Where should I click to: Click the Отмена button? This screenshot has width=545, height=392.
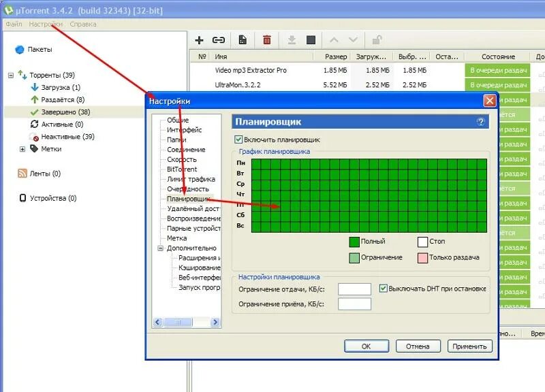tap(418, 346)
